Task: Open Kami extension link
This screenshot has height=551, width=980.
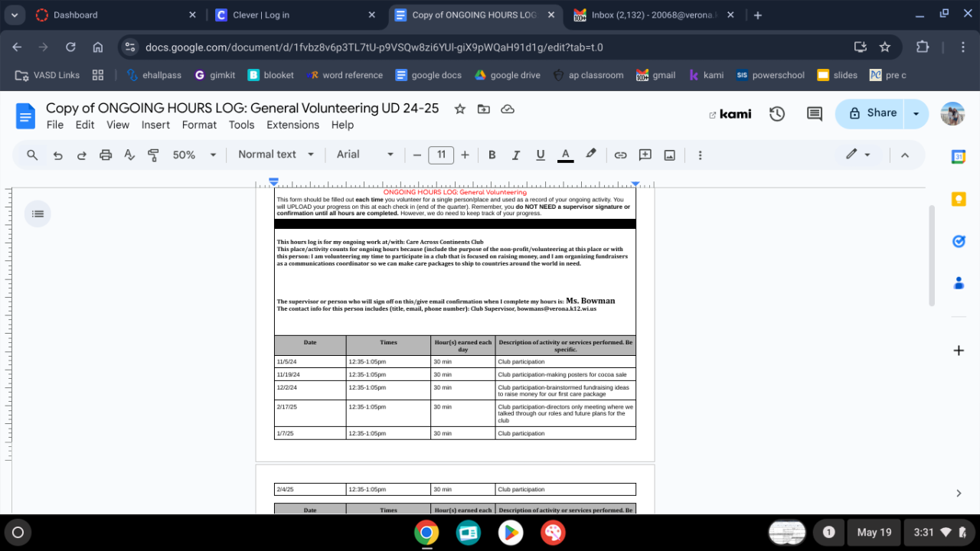Action: 730,114
